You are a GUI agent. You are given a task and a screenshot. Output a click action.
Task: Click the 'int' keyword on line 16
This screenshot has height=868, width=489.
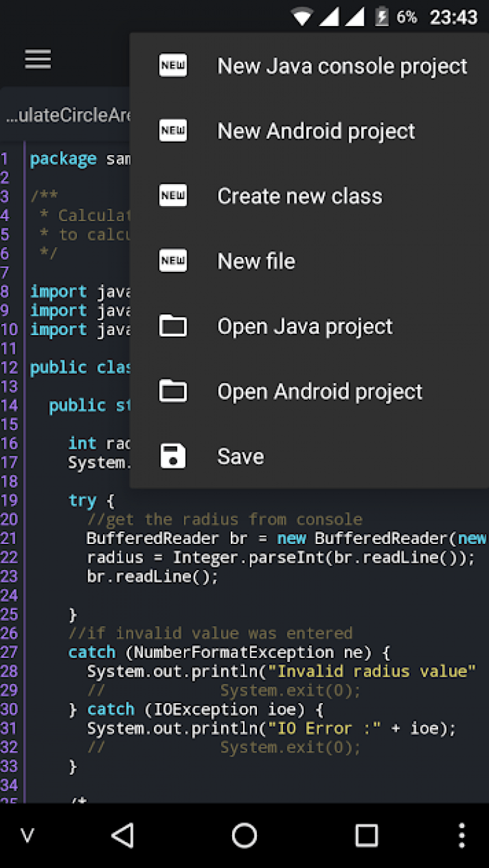click(82, 443)
